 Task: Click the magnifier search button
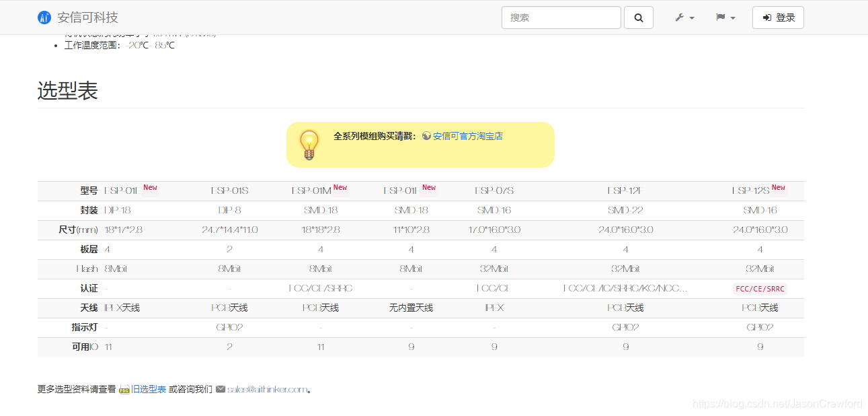[x=639, y=18]
